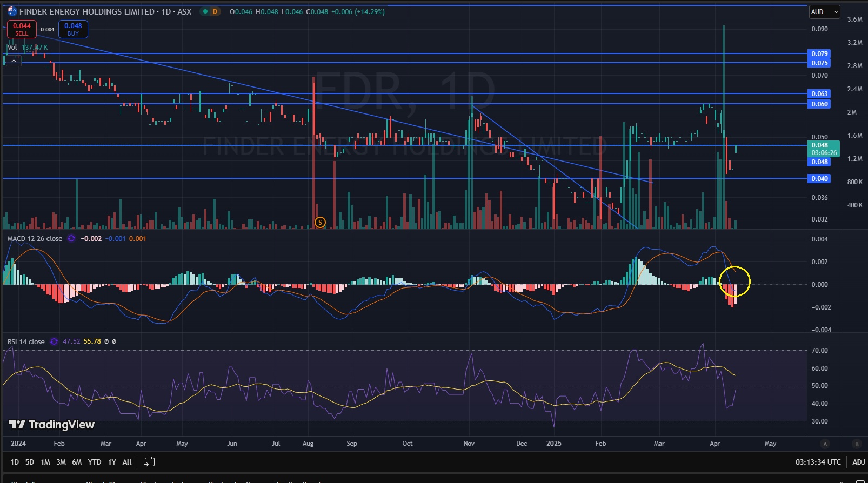This screenshot has width=868, height=483.
Task: Click the RSI 14 close legend
Action: click(26, 341)
